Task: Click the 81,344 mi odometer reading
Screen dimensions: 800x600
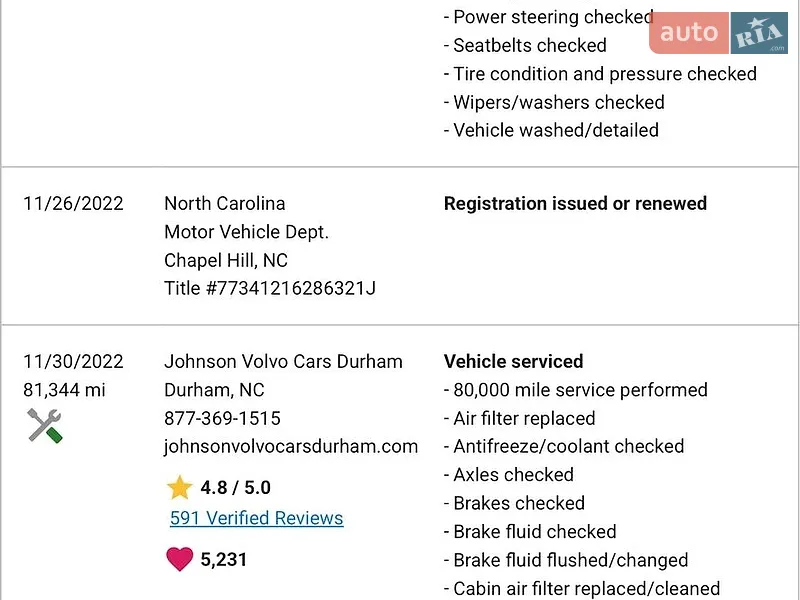Action: point(64,390)
